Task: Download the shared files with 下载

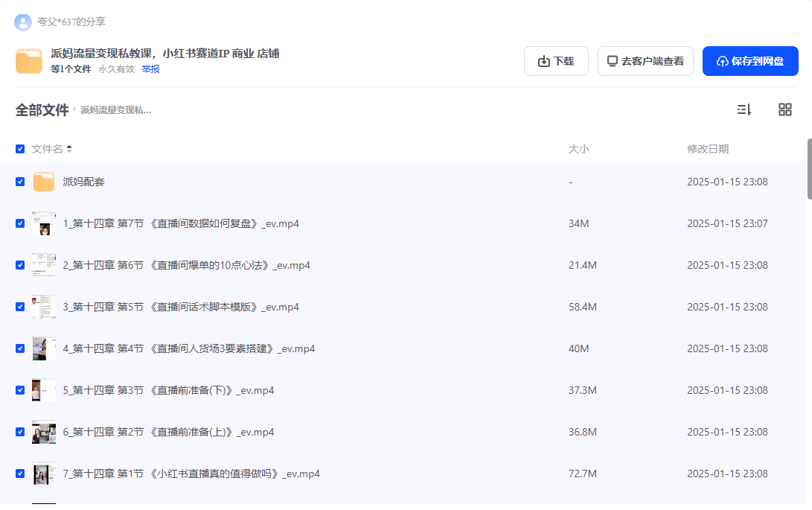Action: click(x=556, y=61)
